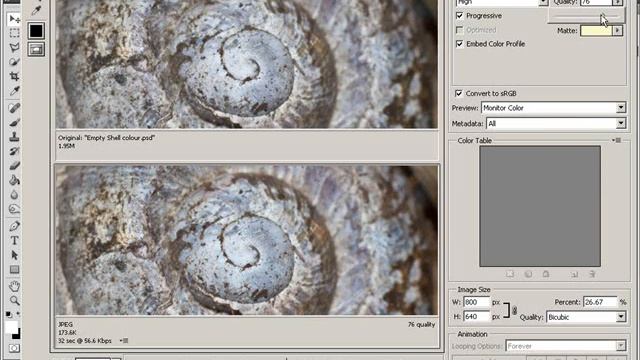Click the constrain proportions link icon
The image size is (640, 360).
[x=514, y=311]
